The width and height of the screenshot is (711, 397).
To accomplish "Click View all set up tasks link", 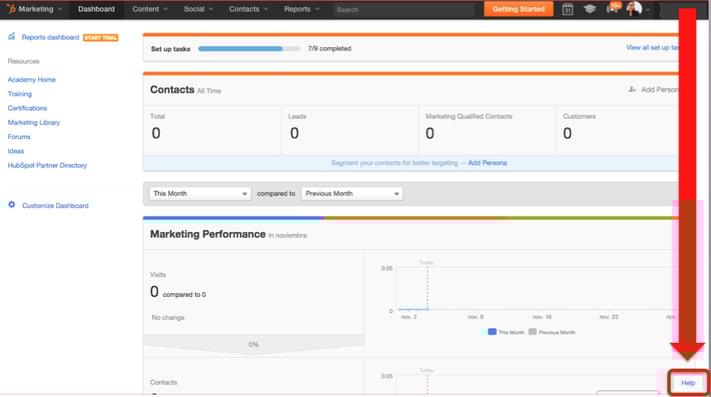I will click(653, 48).
